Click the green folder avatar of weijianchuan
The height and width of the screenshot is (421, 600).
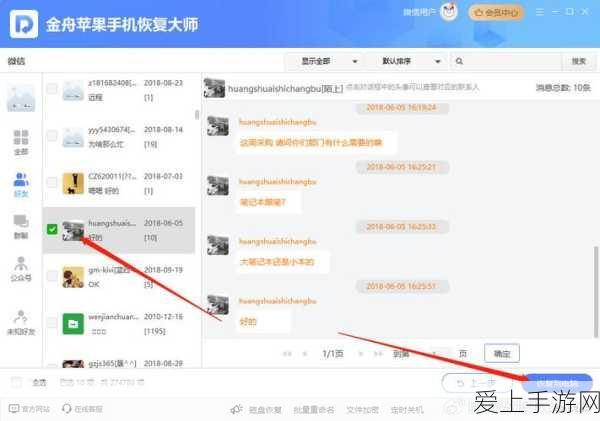click(73, 324)
